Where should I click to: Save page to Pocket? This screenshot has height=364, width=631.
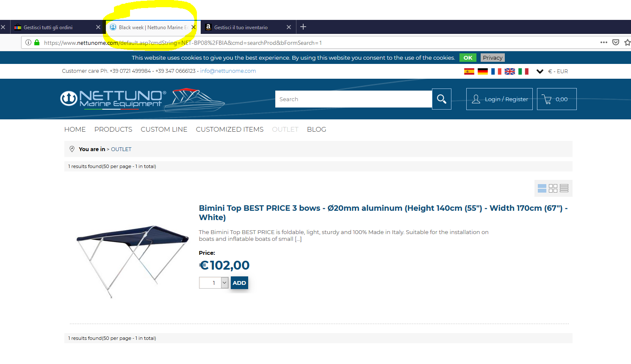coord(616,42)
